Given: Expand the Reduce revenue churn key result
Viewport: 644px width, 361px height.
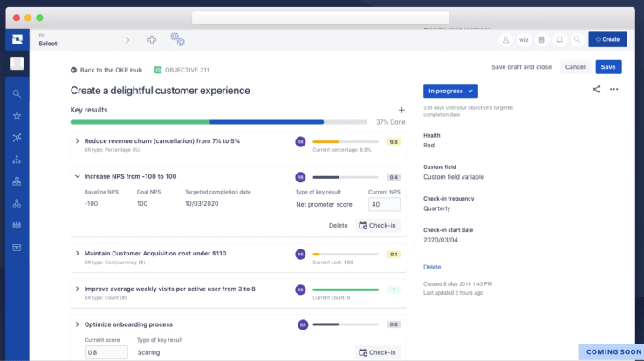Looking at the screenshot, I should coord(77,141).
